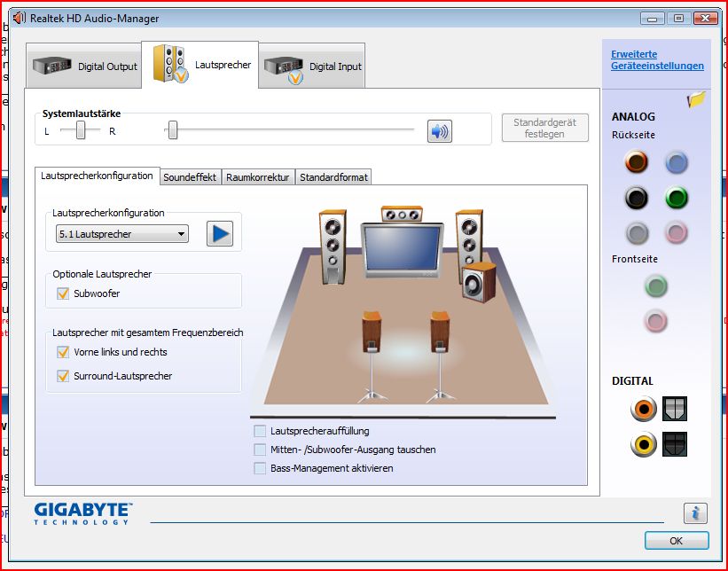Open the connector settings folder icon
Viewport: 728px width, 571px height.
(696, 99)
